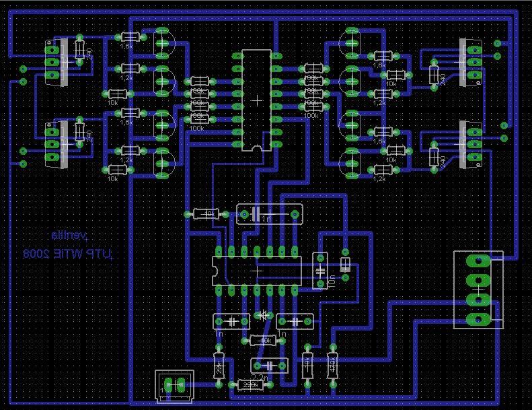Select the top-left three-pin regulator

pyautogui.click(x=56, y=62)
